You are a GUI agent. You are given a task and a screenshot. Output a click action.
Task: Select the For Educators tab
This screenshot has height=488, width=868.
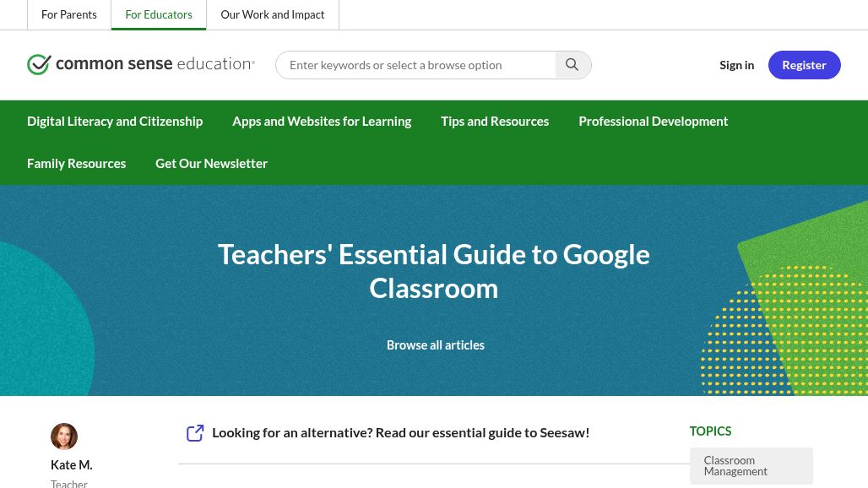point(159,14)
